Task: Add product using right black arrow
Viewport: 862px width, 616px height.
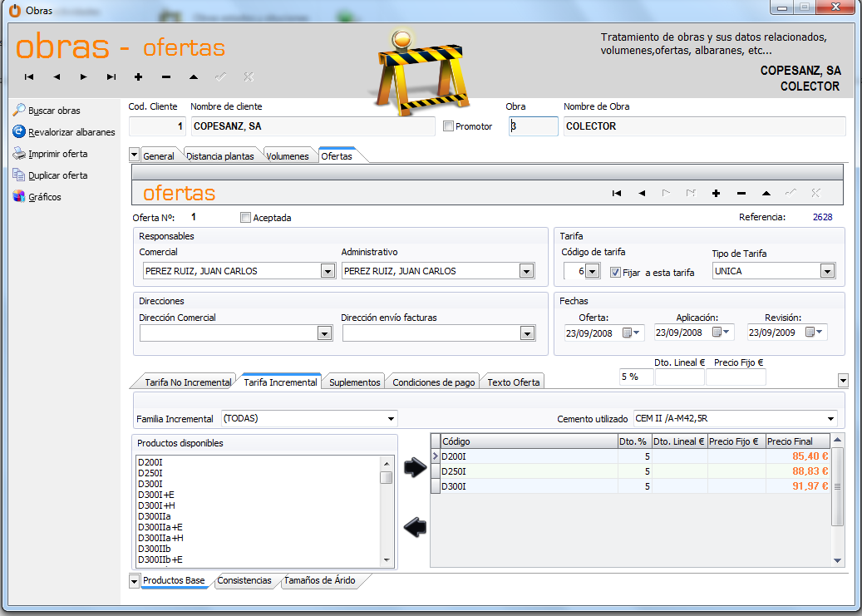Action: point(414,467)
